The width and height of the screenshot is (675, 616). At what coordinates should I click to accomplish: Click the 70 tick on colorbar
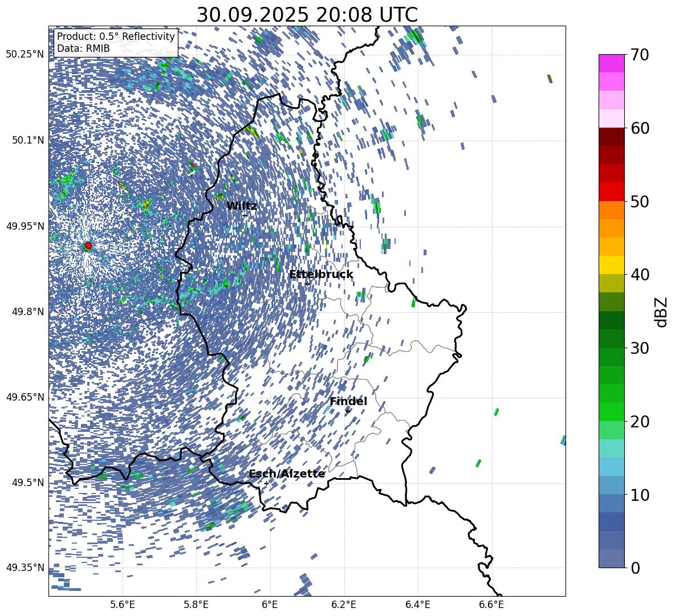[x=639, y=55]
